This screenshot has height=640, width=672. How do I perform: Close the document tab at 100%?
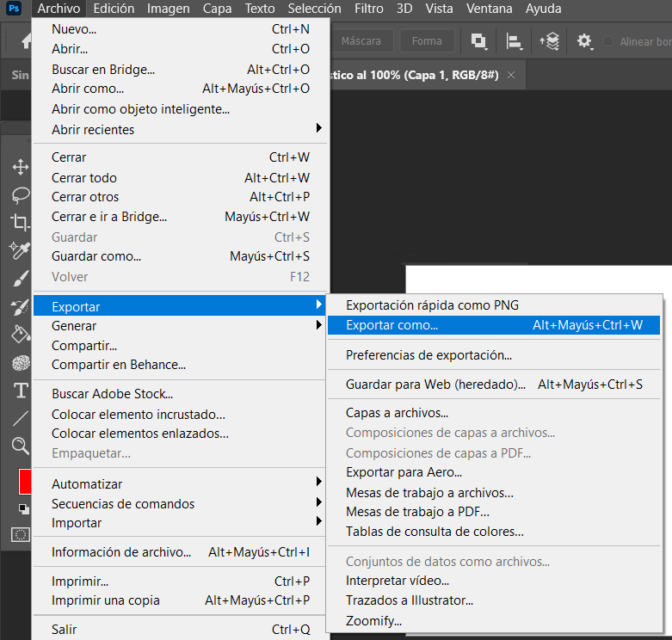pyautogui.click(x=511, y=75)
